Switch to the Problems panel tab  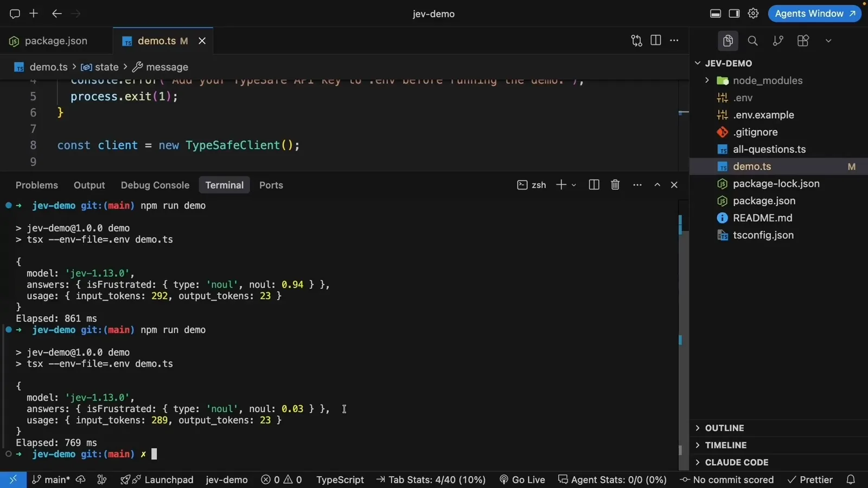[37, 185]
